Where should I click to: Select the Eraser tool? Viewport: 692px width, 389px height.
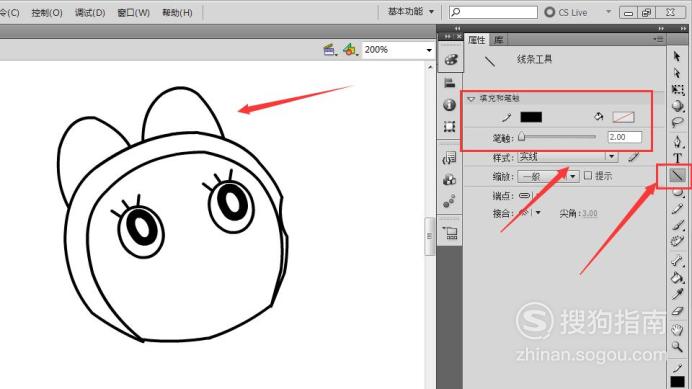coord(677,312)
